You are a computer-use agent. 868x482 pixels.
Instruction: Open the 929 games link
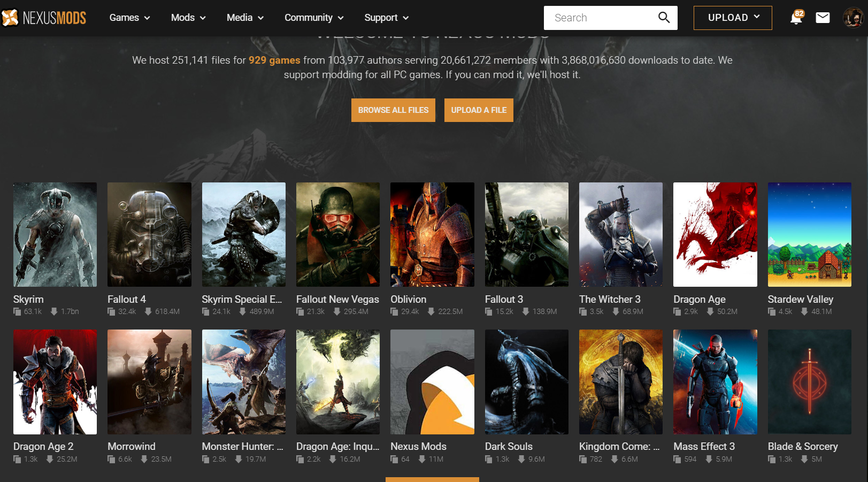[274, 60]
